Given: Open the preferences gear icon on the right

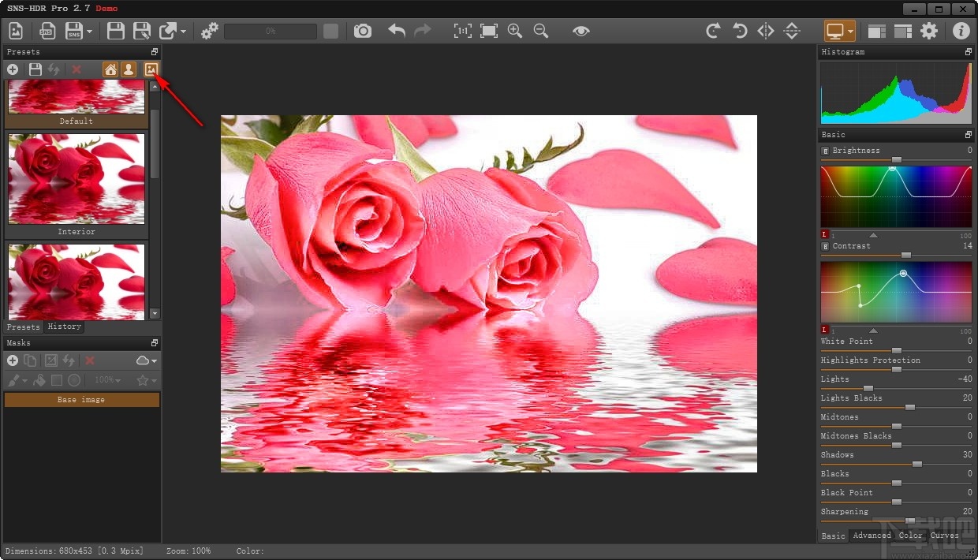Looking at the screenshot, I should pos(929,31).
